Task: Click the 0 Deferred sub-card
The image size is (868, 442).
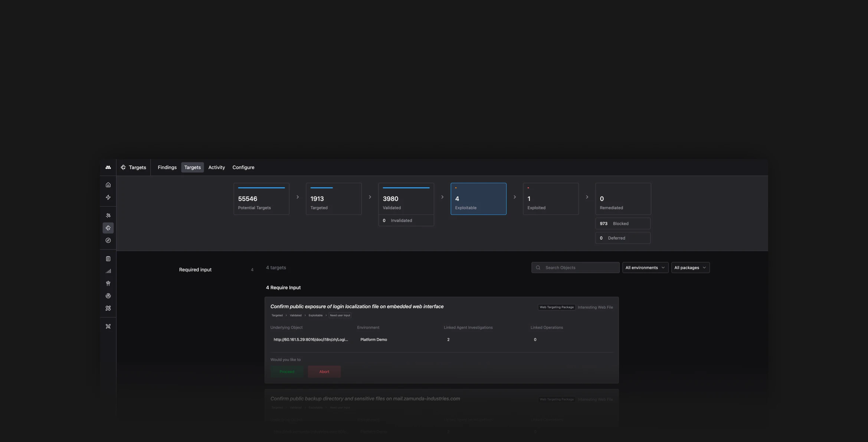Action: pyautogui.click(x=623, y=238)
